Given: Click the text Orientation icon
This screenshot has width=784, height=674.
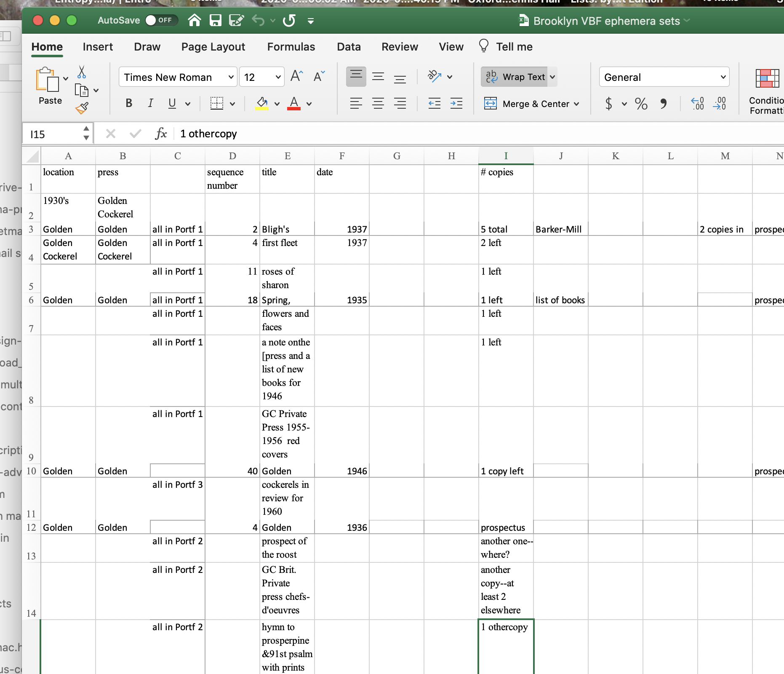Looking at the screenshot, I should tap(435, 76).
